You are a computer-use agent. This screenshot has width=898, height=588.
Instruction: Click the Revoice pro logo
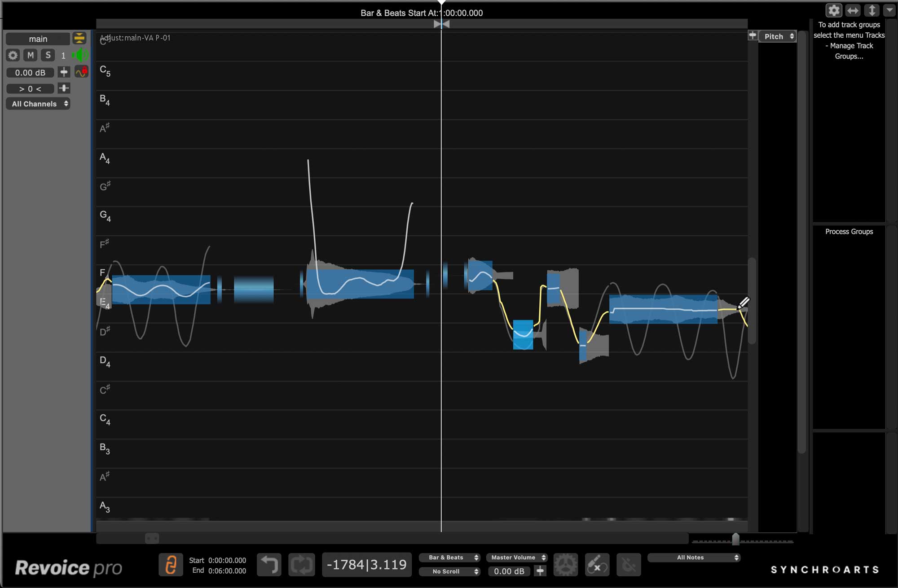68,568
